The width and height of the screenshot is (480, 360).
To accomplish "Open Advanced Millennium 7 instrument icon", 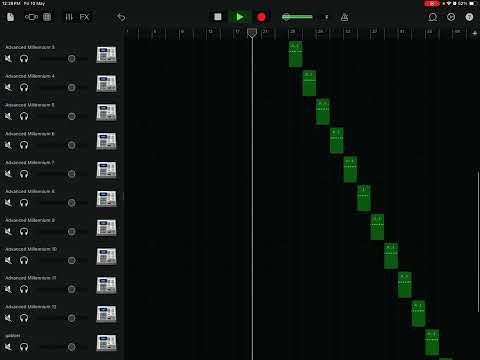I will tap(106, 170).
